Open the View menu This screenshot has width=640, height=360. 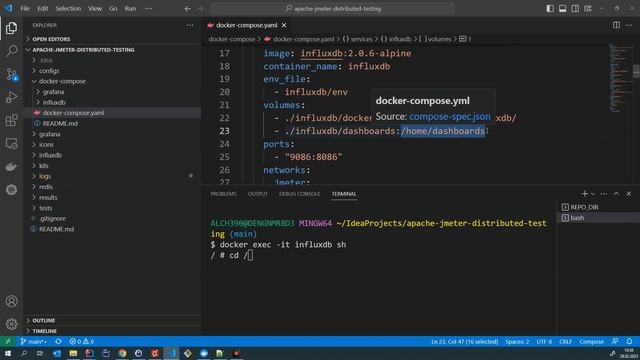pos(95,9)
